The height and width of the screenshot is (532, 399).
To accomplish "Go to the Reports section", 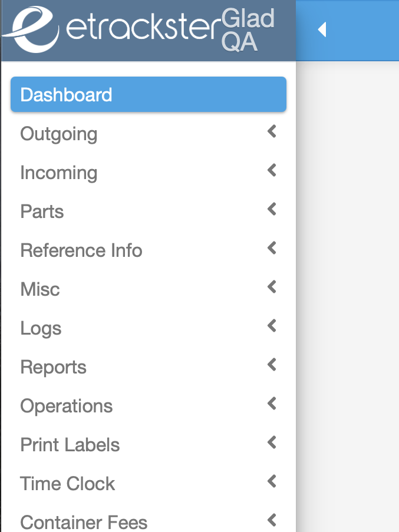I will pos(54,367).
